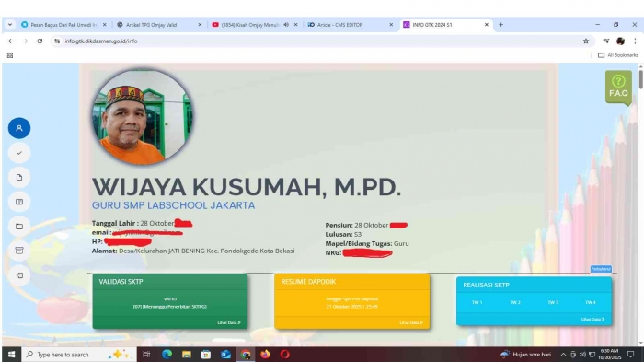The height and width of the screenshot is (362, 644).
Task: Open Microsoft Store from the taskbar
Action: pos(206,355)
